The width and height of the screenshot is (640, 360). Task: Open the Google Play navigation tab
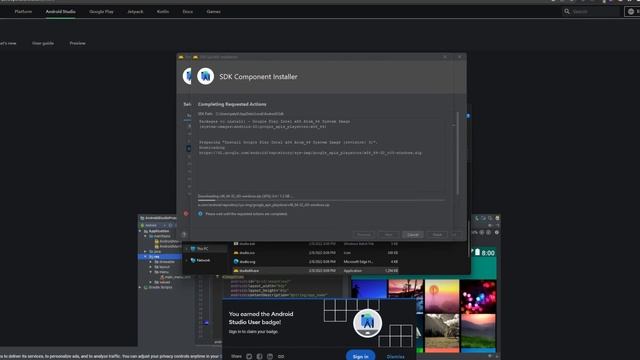(x=101, y=11)
